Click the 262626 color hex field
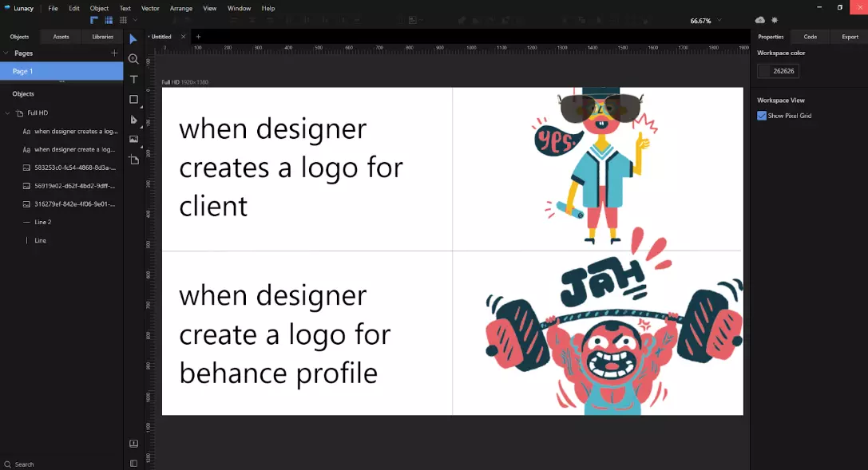This screenshot has height=470, width=868. click(x=784, y=71)
